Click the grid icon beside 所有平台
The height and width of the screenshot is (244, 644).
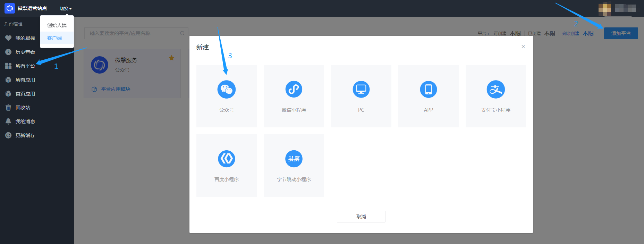coord(8,66)
